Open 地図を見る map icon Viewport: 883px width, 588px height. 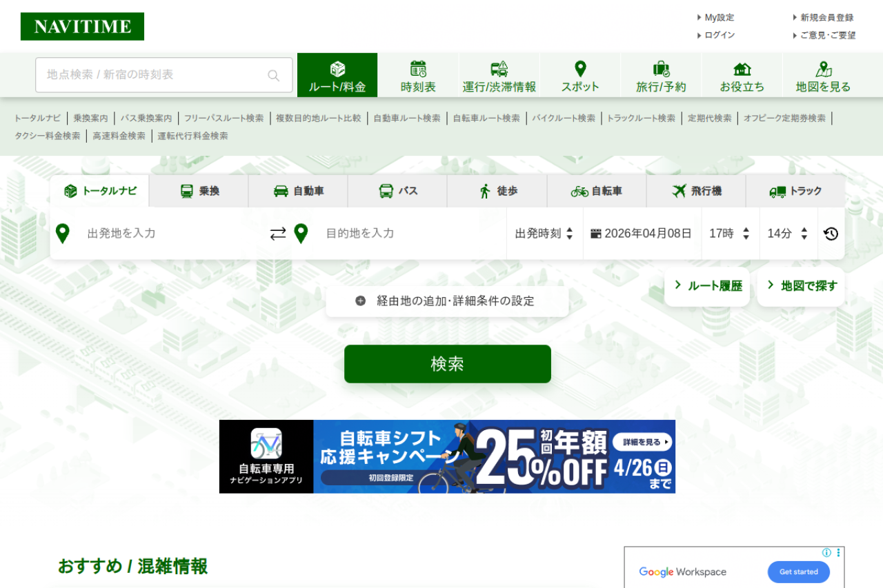(823, 69)
